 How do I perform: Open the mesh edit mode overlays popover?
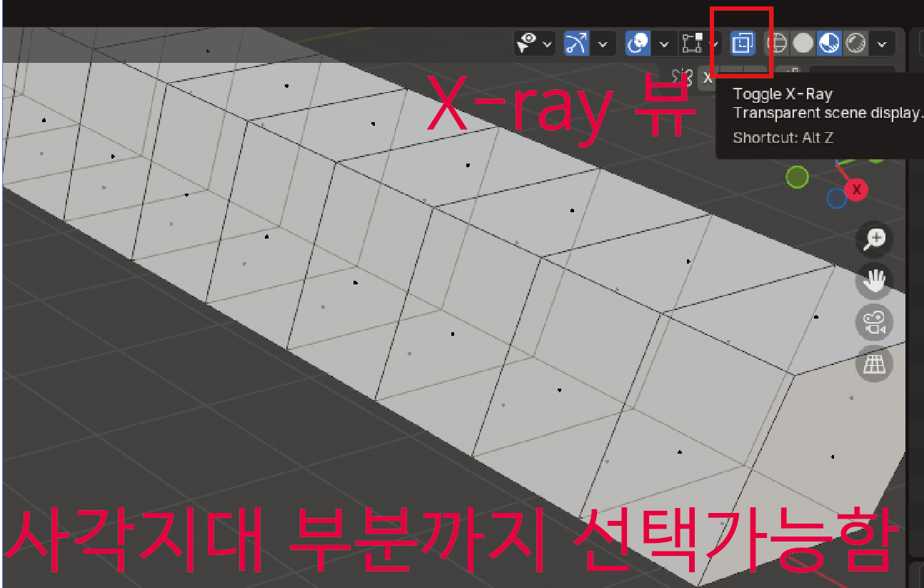698,44
